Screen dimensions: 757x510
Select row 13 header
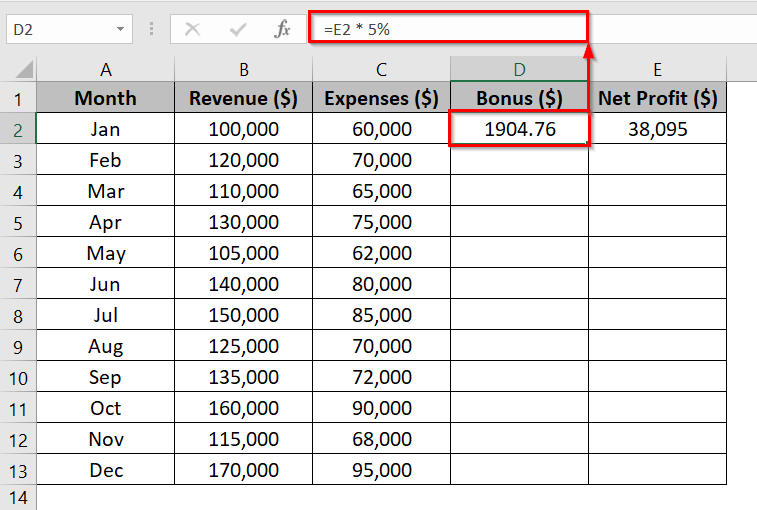coord(18,471)
